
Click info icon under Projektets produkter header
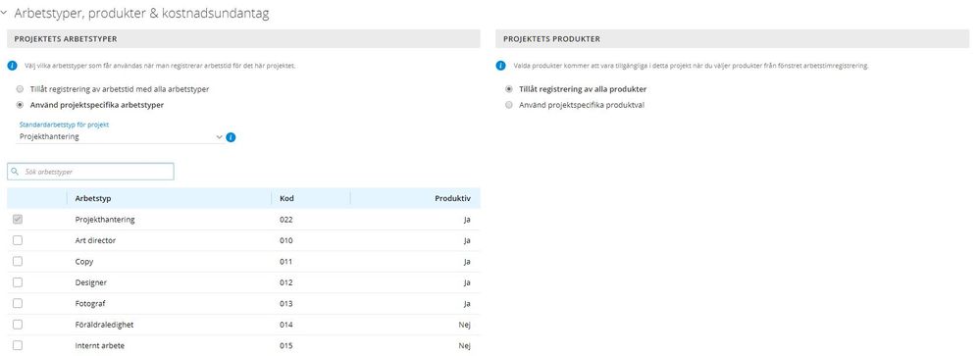click(x=500, y=66)
